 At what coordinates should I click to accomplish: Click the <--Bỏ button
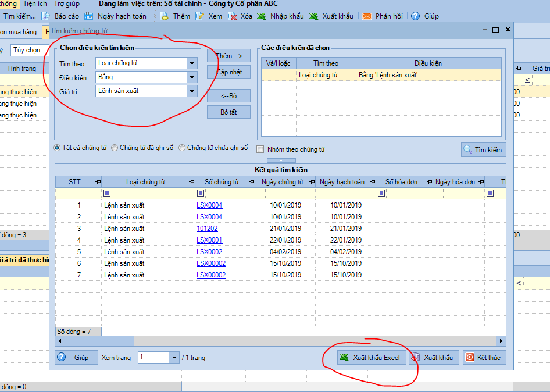pos(228,96)
